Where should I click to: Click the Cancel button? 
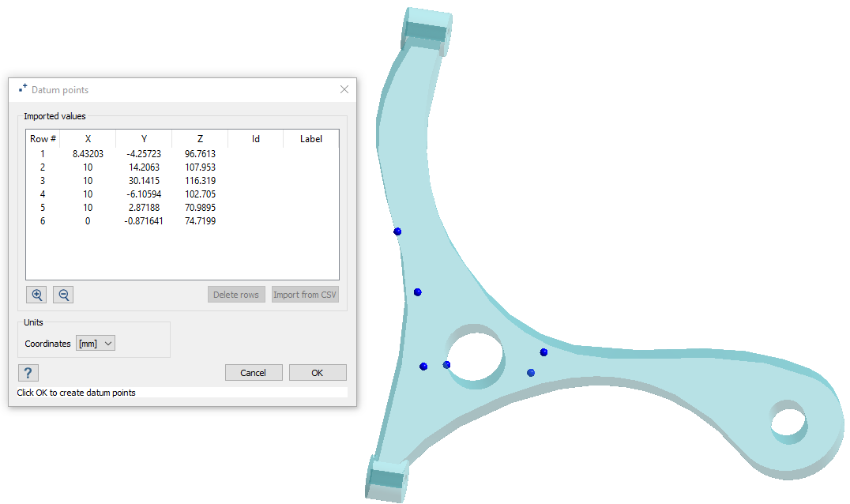[253, 373]
